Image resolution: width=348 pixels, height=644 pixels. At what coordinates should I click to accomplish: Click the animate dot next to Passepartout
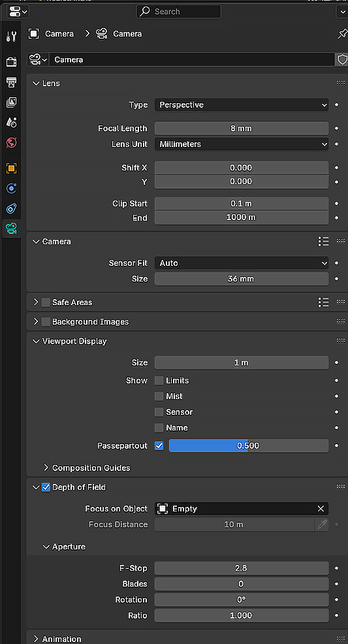point(336,445)
